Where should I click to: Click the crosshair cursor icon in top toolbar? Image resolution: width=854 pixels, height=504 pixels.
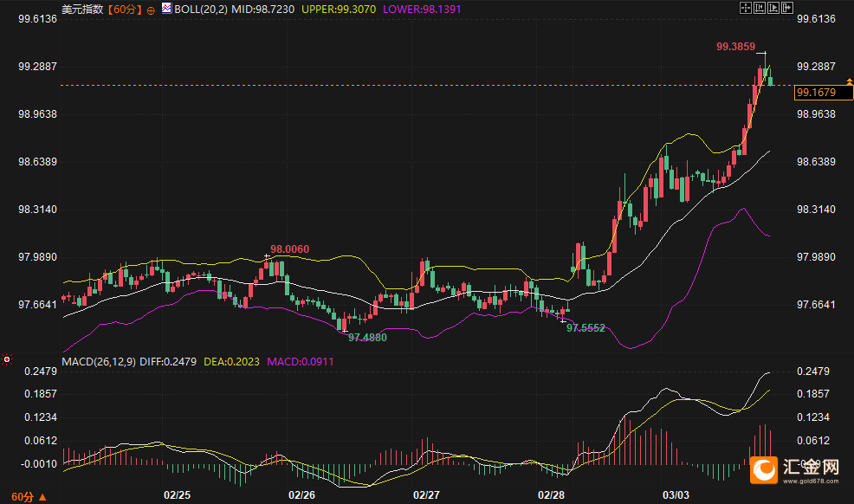coord(744,8)
